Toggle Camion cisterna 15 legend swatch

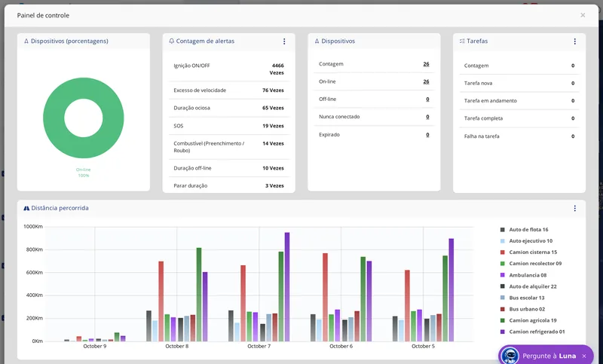click(502, 252)
